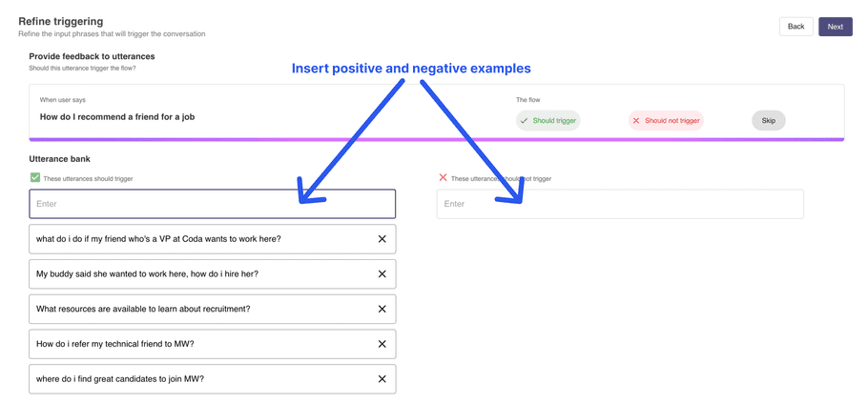Delete the 'My buddy said' utterance
868x403 pixels.
coord(382,274)
